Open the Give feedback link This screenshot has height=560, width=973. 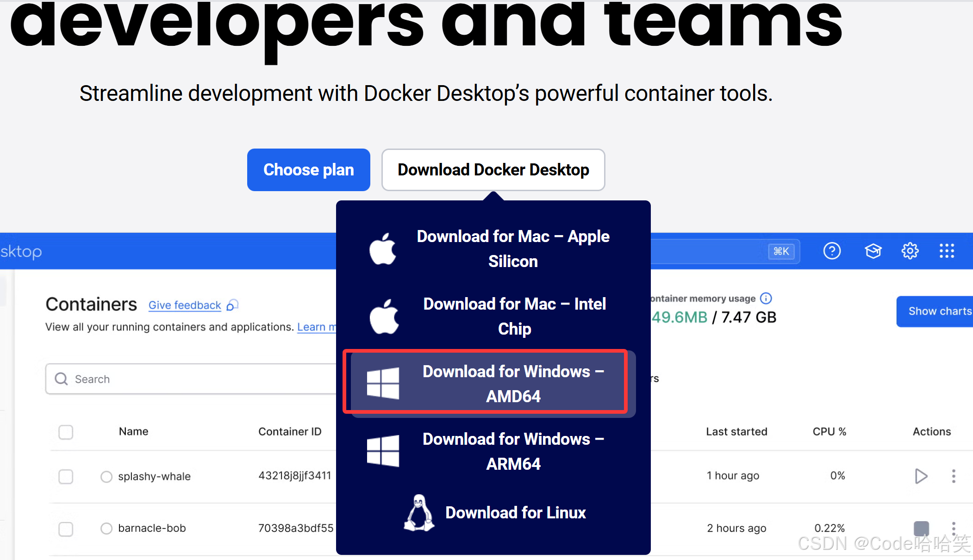185,305
